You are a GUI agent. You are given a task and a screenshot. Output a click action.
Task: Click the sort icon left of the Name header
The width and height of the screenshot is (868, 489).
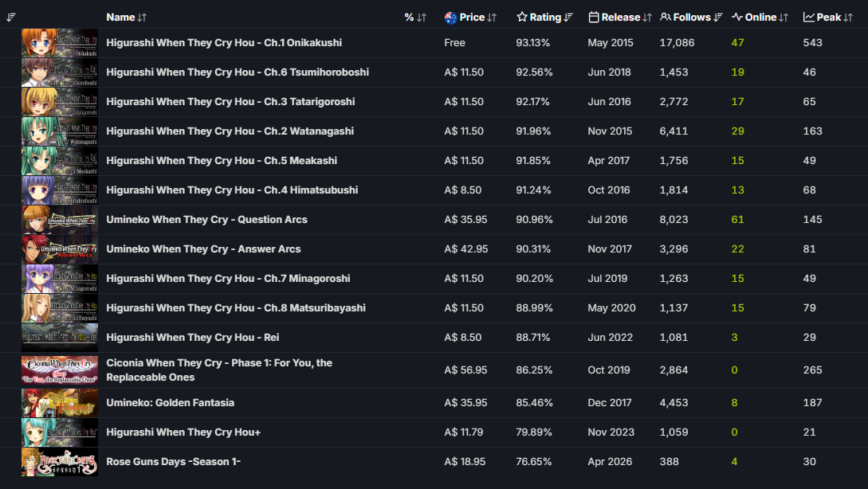pyautogui.click(x=11, y=18)
